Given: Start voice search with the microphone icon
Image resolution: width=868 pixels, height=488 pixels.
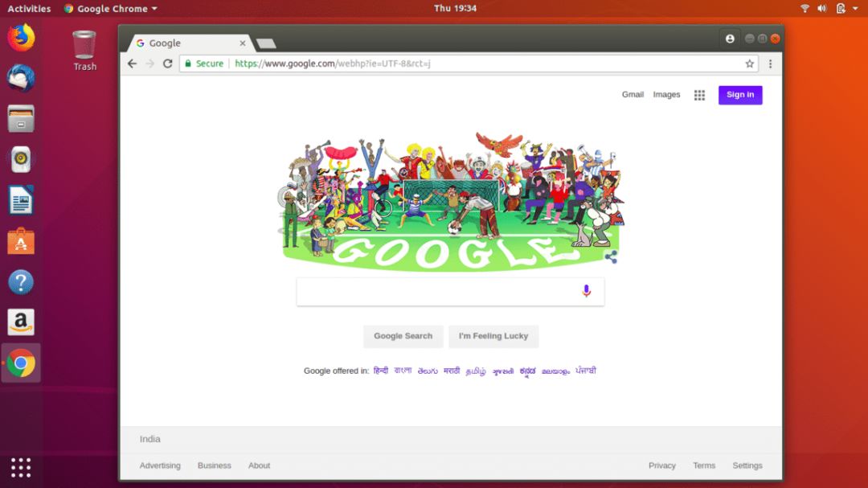Looking at the screenshot, I should [586, 291].
